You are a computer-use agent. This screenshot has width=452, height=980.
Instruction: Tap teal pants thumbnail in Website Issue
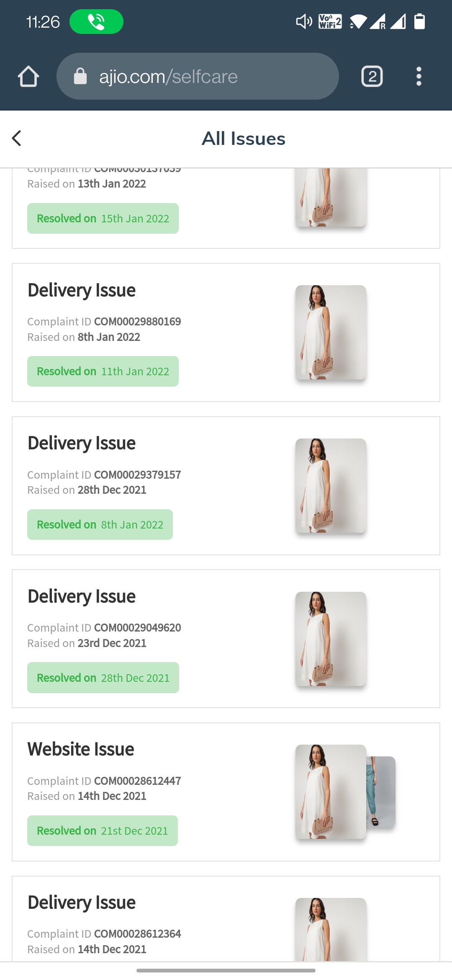(382, 792)
